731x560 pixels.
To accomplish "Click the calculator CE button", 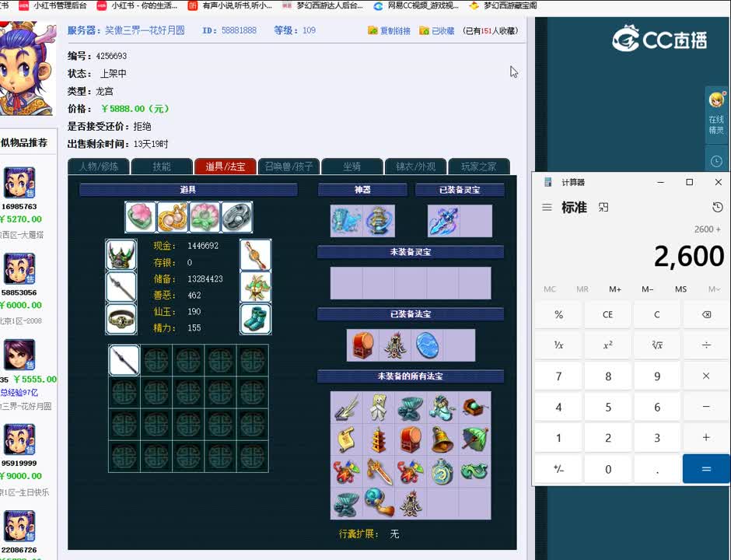I will 607,315.
